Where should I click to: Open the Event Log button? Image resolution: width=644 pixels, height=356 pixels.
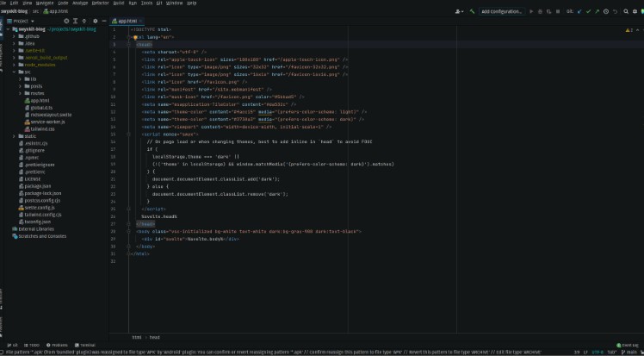coord(628,346)
